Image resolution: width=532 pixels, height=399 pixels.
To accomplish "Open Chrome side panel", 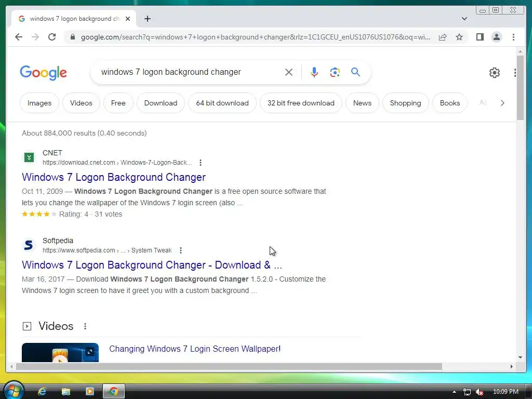I will (480, 37).
